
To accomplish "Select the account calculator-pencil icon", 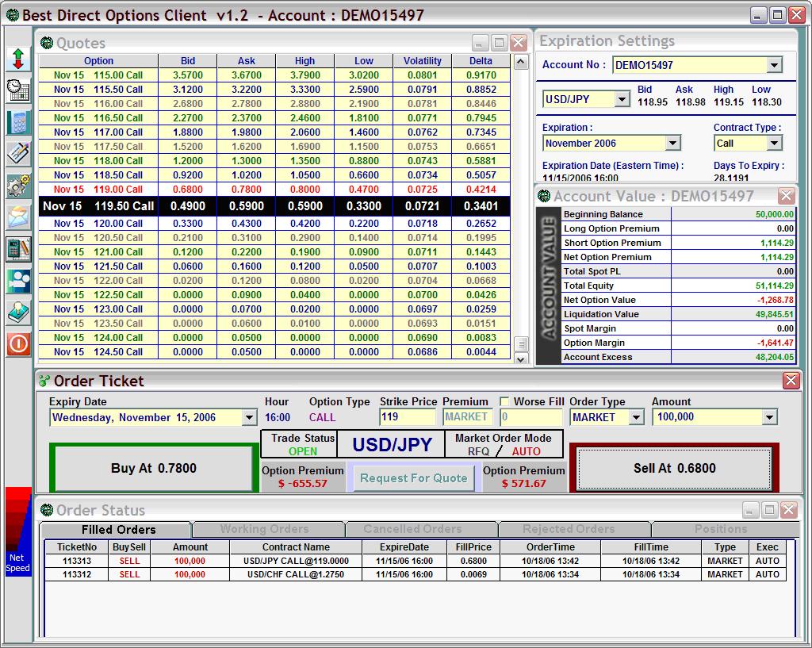I will pos(17,249).
